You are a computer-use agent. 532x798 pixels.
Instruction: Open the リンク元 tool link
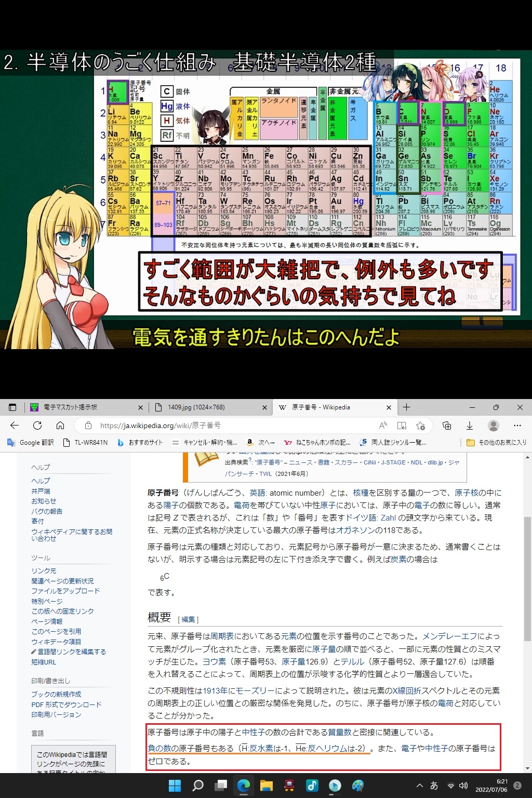(44, 570)
